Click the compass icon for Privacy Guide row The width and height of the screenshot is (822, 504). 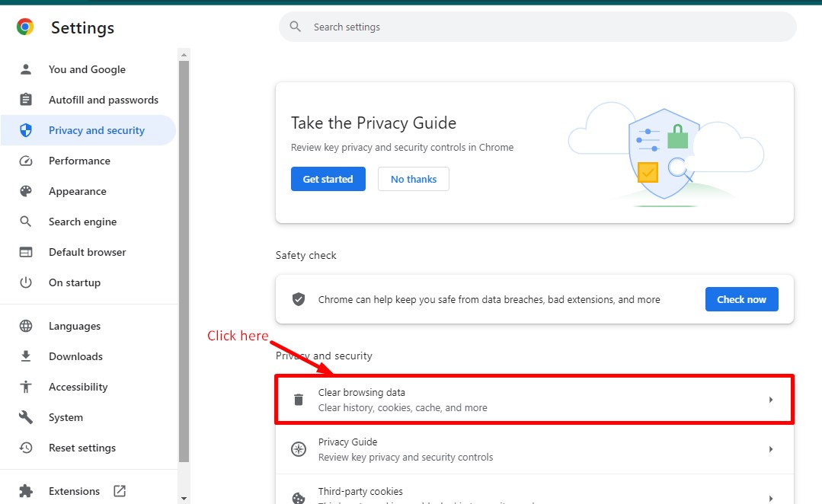pyautogui.click(x=299, y=449)
